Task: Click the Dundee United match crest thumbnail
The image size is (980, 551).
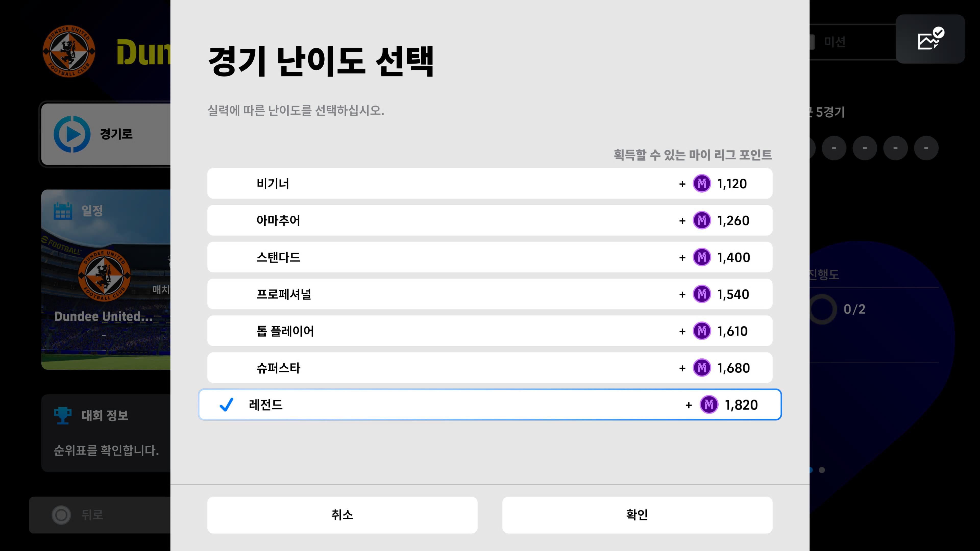Action: click(x=104, y=275)
